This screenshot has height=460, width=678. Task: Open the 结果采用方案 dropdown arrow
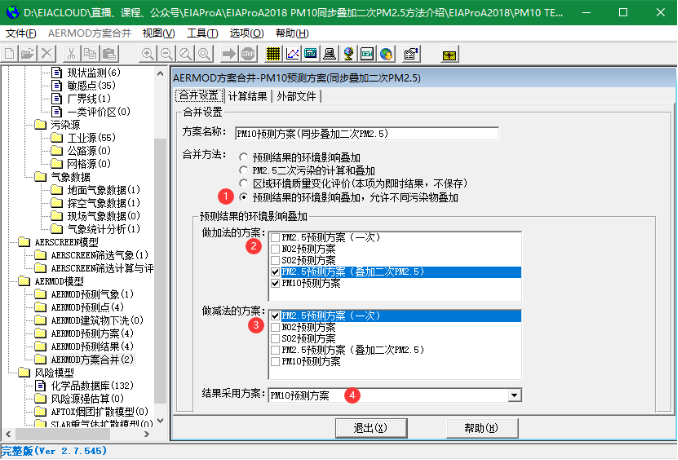(x=514, y=395)
